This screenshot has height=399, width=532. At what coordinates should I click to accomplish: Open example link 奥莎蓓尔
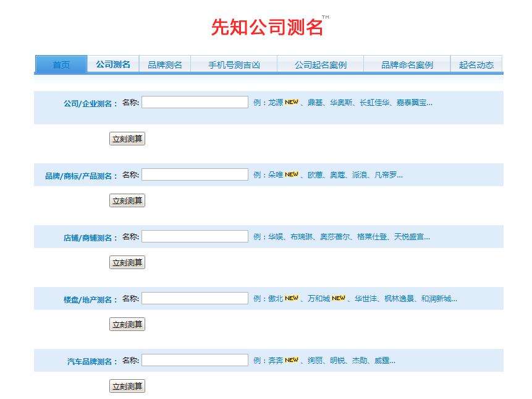pyautogui.click(x=335, y=237)
